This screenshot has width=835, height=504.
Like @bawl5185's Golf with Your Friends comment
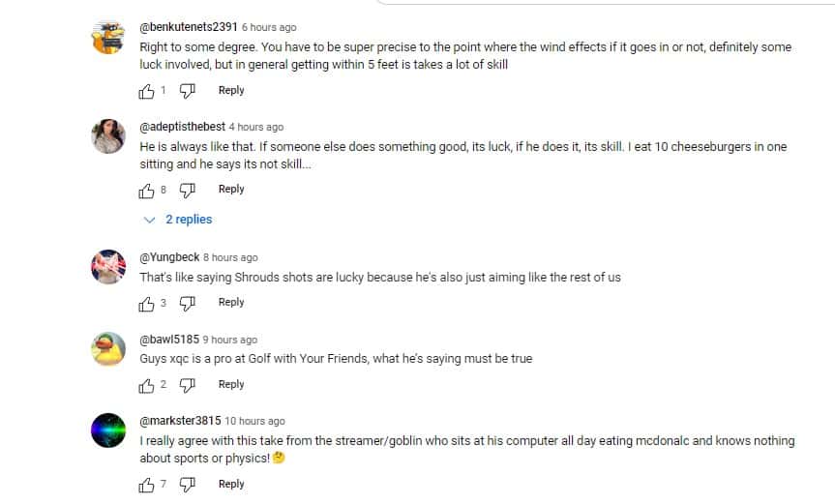[147, 385]
